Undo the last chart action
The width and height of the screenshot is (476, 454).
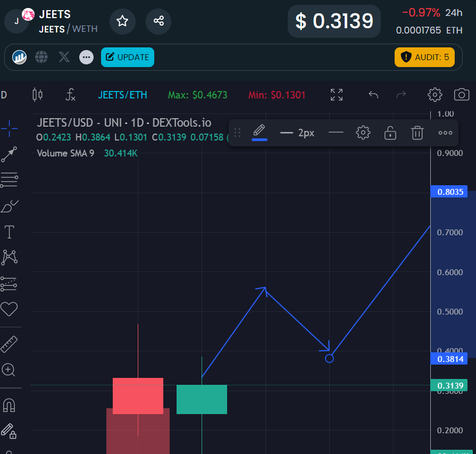[373, 95]
